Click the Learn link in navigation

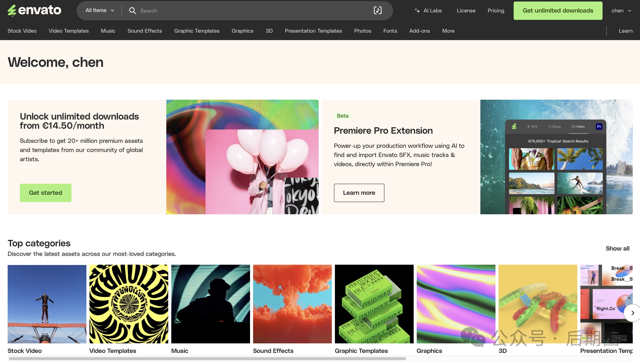tap(625, 31)
